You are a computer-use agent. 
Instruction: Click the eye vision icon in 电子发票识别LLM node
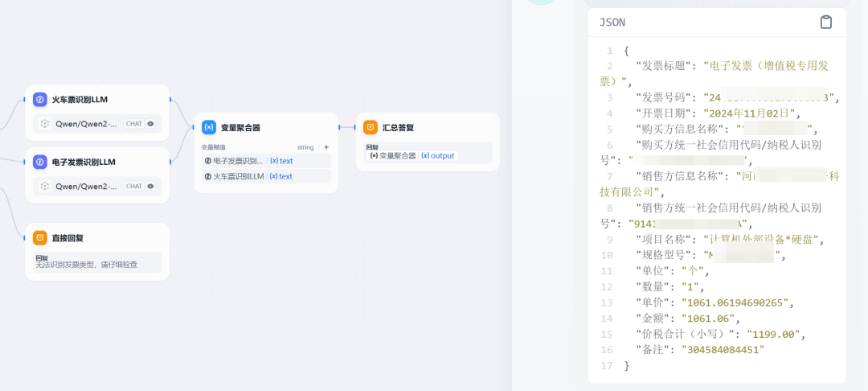click(150, 186)
